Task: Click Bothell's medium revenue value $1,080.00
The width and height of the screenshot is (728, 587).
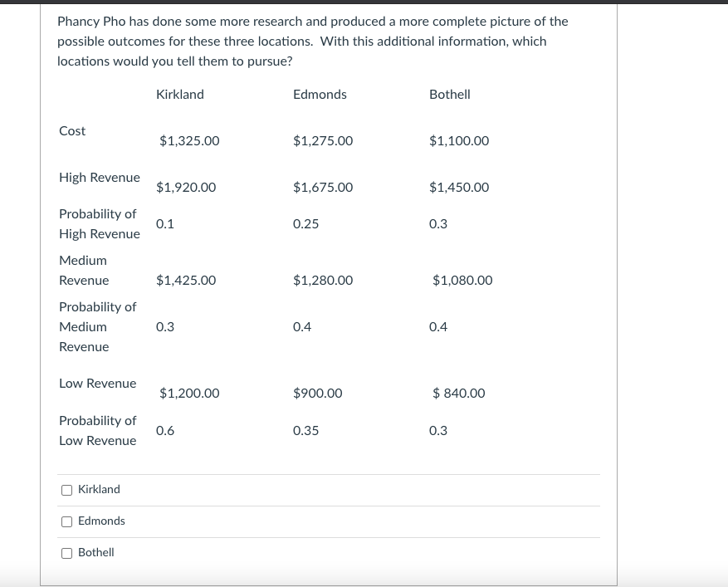Action: pos(462,280)
